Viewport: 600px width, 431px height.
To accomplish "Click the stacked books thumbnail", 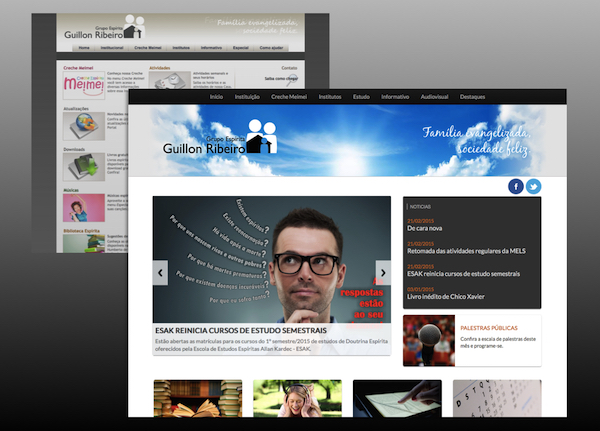I will pyautogui.click(x=190, y=398).
